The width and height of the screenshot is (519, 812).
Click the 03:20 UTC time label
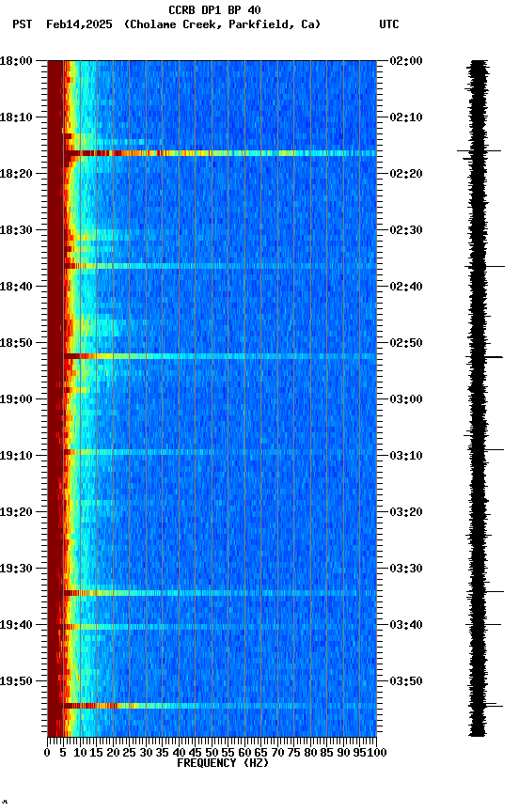406,512
